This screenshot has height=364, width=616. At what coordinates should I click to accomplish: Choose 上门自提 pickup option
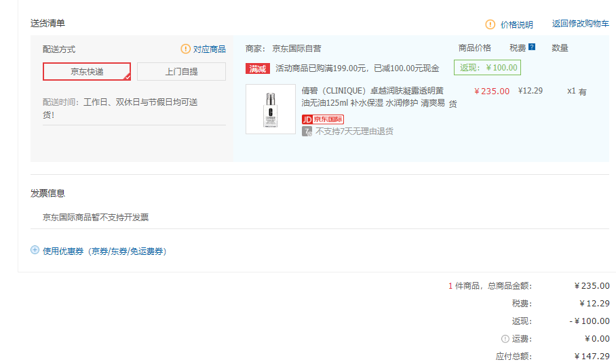point(181,71)
